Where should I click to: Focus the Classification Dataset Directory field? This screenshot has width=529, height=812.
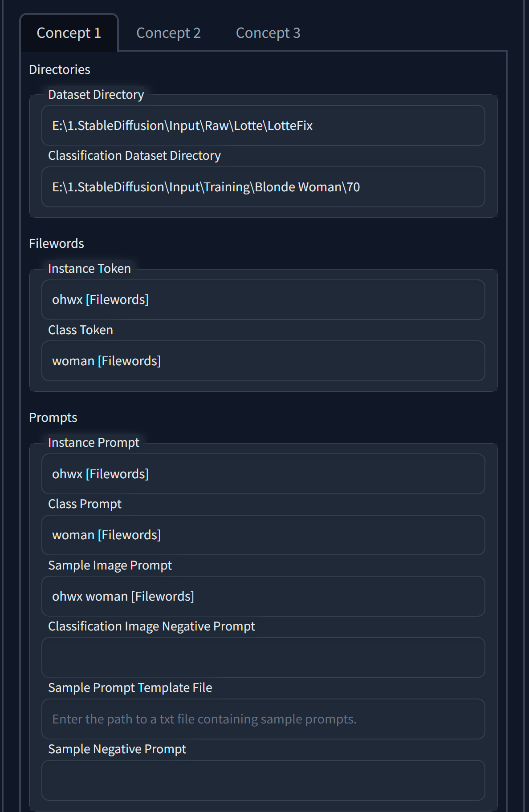(263, 187)
